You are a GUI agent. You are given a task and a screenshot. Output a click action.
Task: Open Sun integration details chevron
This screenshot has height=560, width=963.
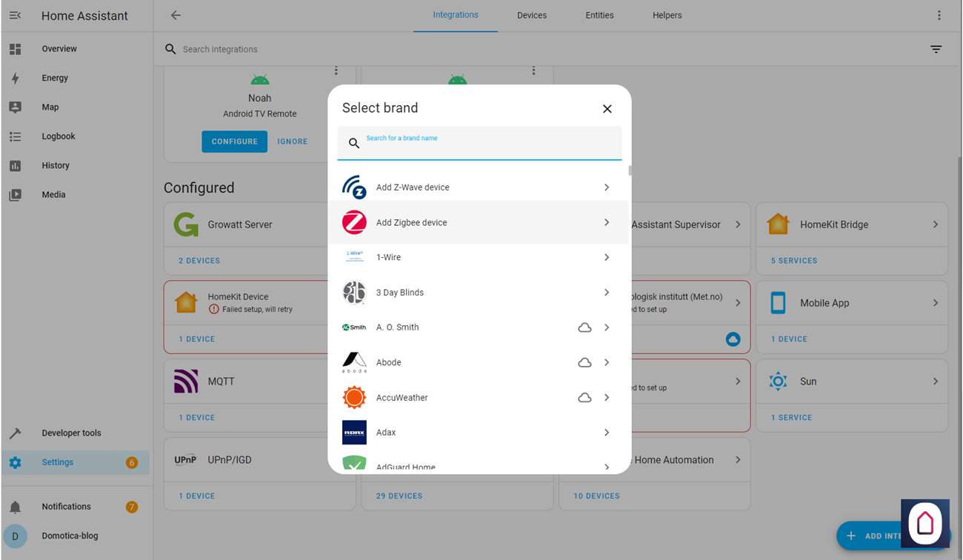coord(936,381)
